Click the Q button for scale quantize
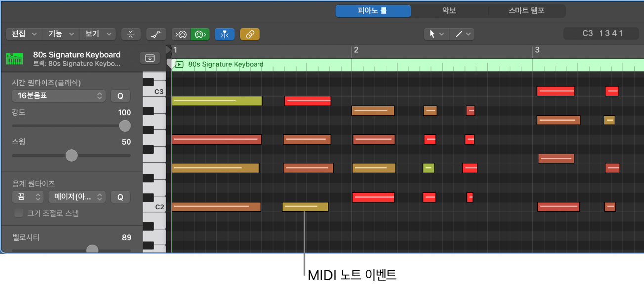644x284 pixels. (120, 197)
